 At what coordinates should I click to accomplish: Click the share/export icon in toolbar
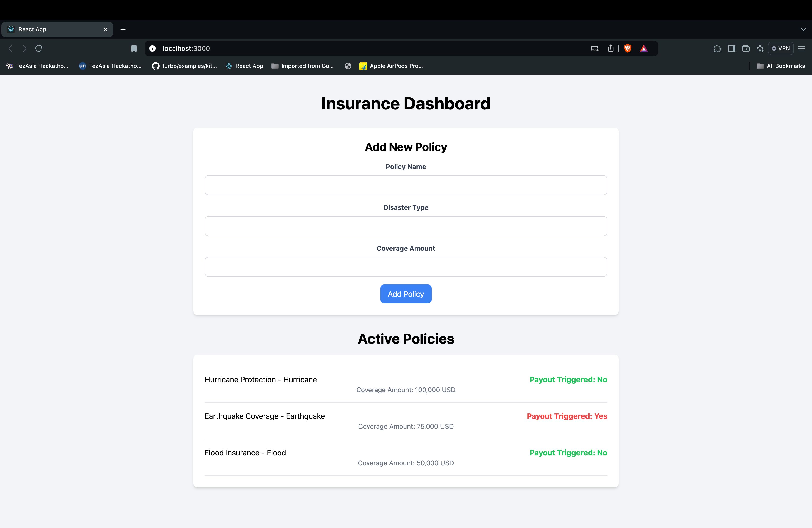pyautogui.click(x=610, y=48)
